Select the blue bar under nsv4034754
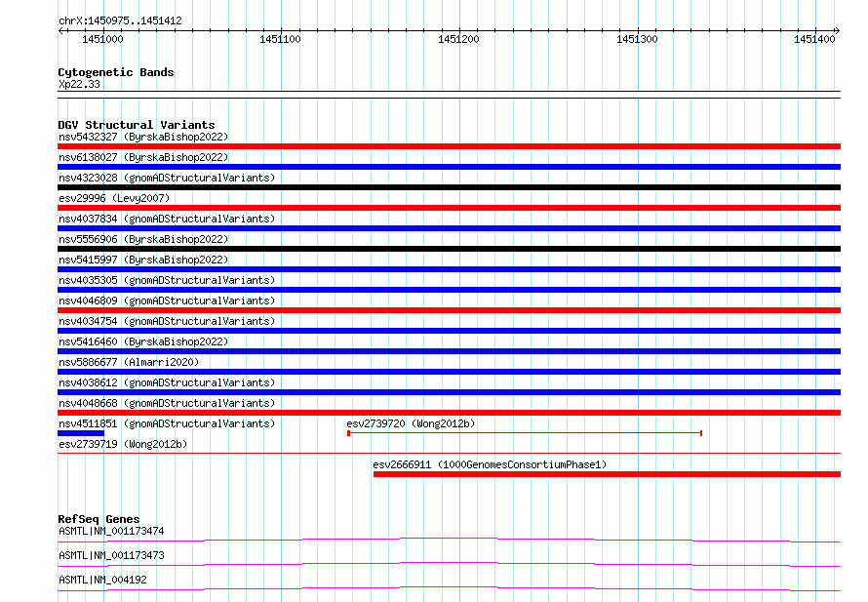Viewport: 868px width, 602px height. (449, 331)
